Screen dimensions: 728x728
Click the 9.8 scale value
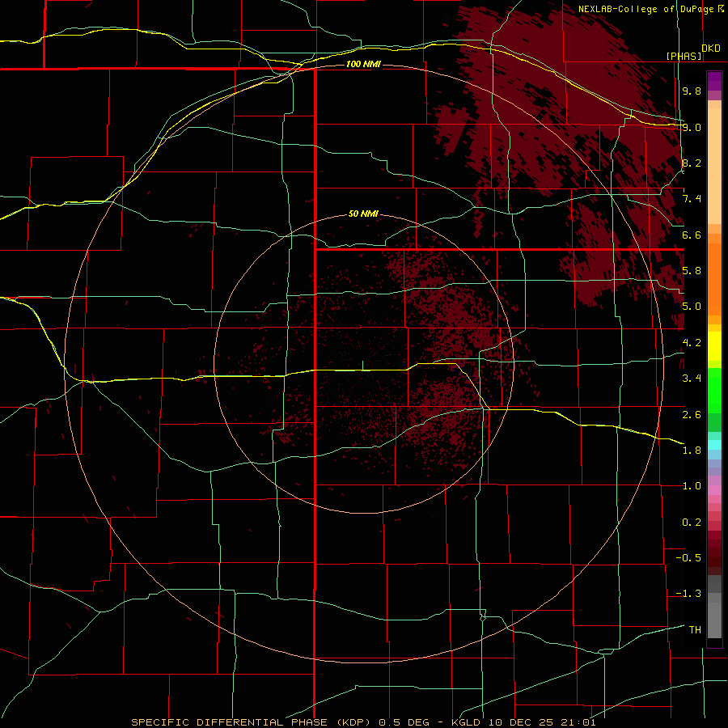point(692,91)
